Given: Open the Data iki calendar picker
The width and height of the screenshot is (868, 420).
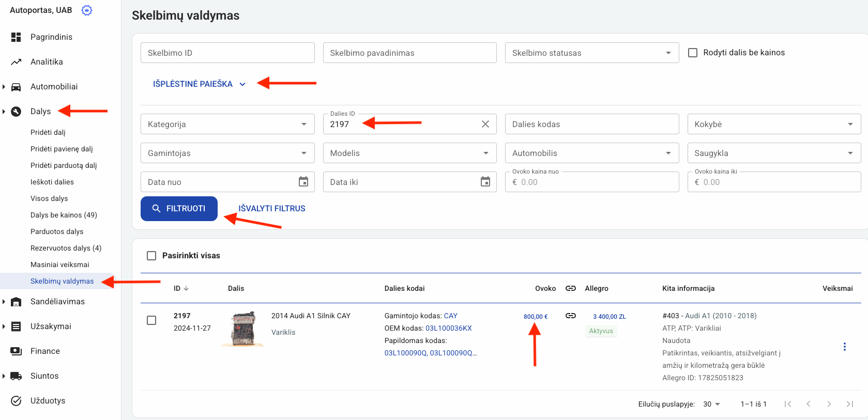Looking at the screenshot, I should pyautogui.click(x=485, y=182).
